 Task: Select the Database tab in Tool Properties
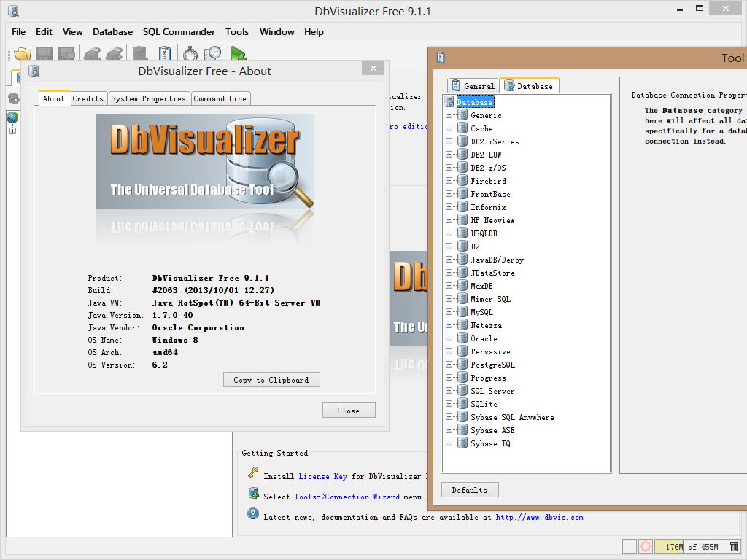529,86
